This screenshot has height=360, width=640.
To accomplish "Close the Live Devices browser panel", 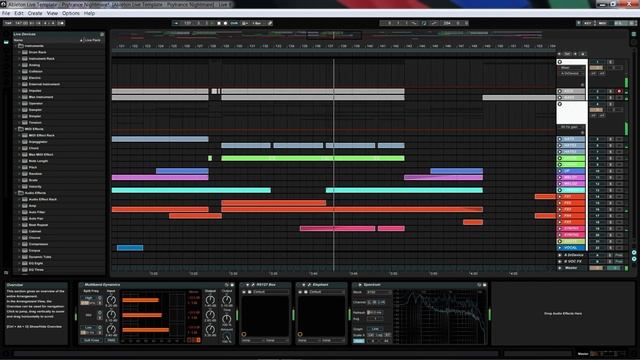I will [x=102, y=34].
